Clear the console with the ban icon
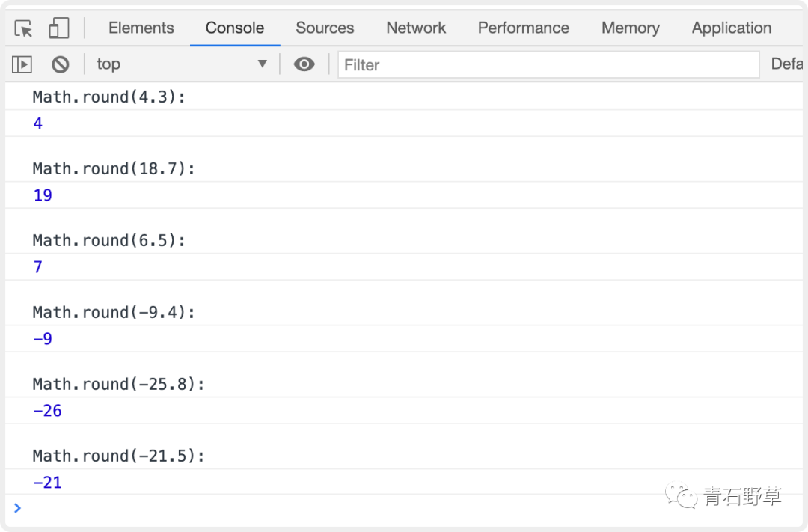The image size is (808, 532). (61, 64)
